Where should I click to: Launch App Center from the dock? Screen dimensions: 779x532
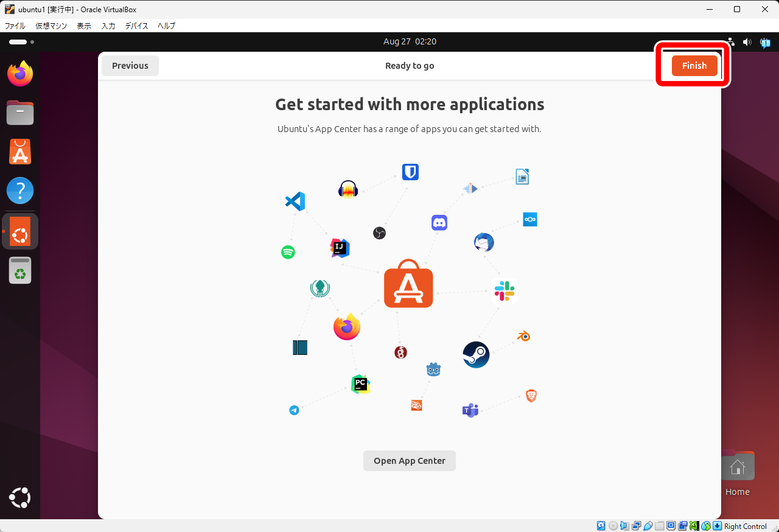(x=20, y=152)
